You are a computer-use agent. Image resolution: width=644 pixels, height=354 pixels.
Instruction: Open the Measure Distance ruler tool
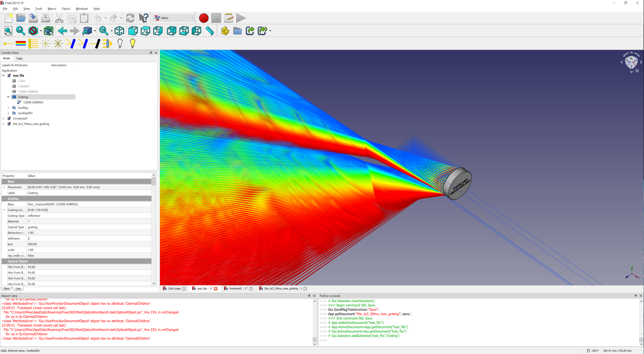coord(210,31)
